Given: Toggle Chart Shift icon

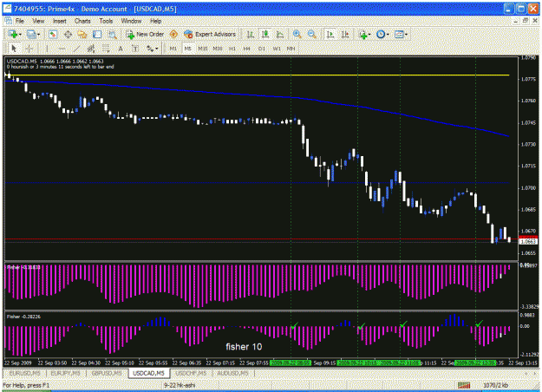Looking at the screenshot, I should pyautogui.click(x=345, y=34).
